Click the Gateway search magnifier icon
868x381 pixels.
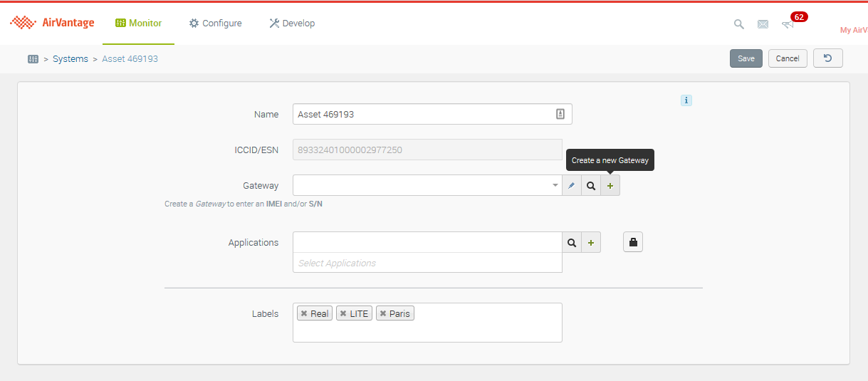590,186
